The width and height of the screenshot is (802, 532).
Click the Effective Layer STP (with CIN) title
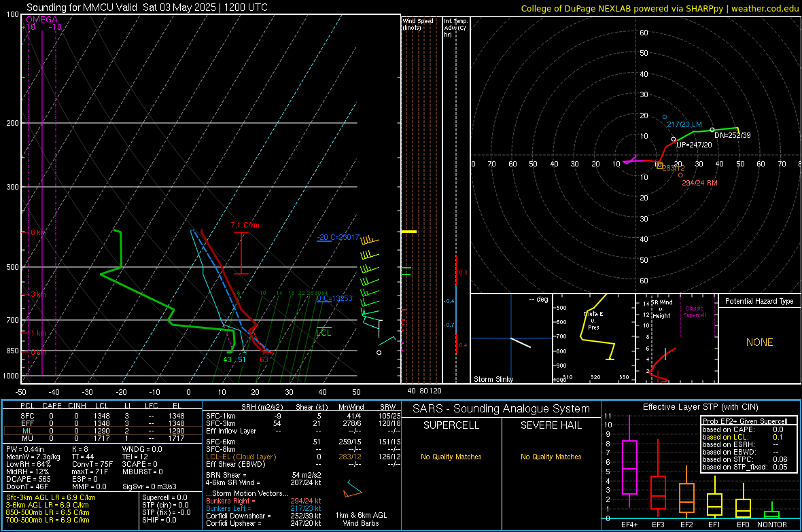coord(700,407)
